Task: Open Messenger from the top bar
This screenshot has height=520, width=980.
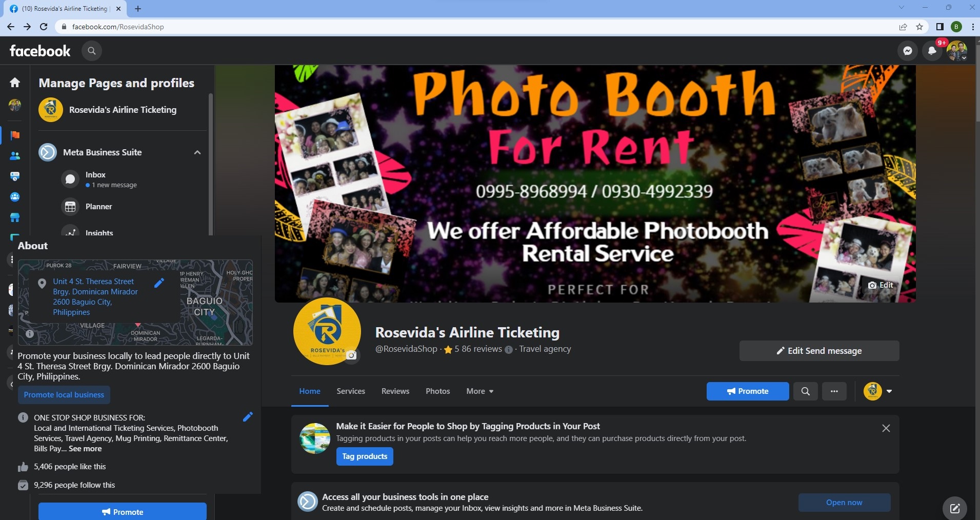Action: (907, 51)
